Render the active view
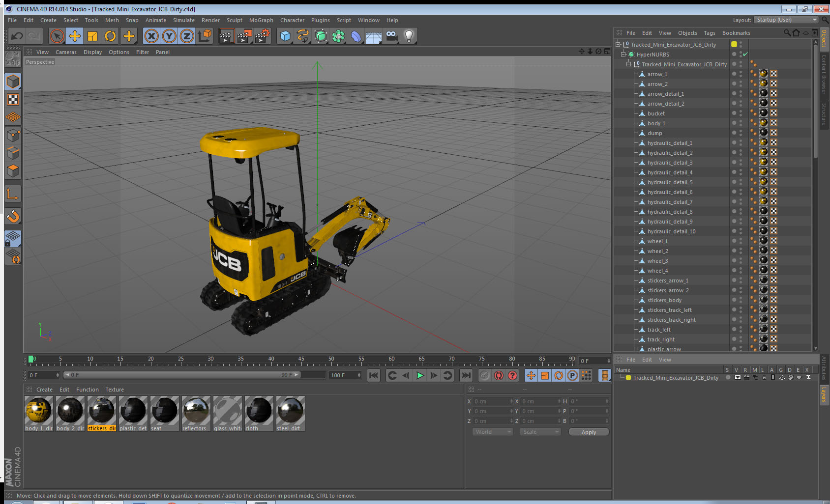The height and width of the screenshot is (504, 830). pos(226,36)
